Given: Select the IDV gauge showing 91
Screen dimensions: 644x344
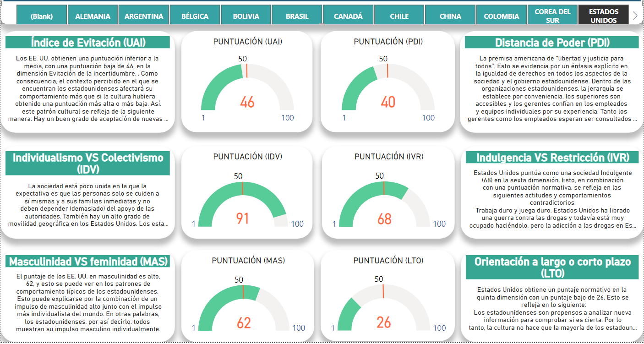Looking at the screenshot, I should point(242,218).
